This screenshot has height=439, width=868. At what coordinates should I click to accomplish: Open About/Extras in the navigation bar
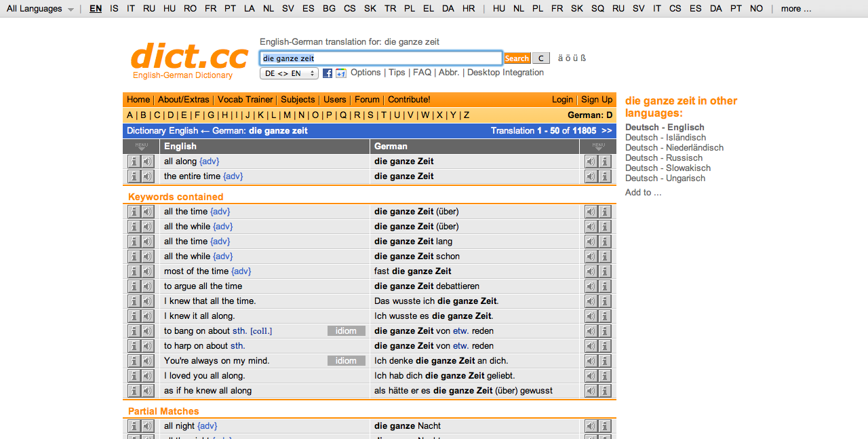click(184, 100)
